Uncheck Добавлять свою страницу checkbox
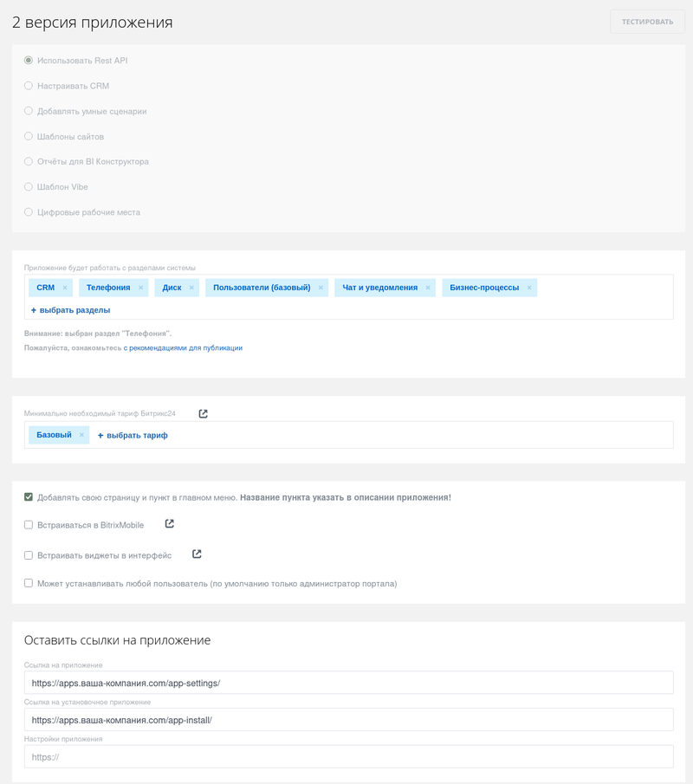The width and height of the screenshot is (693, 784). click(29, 497)
